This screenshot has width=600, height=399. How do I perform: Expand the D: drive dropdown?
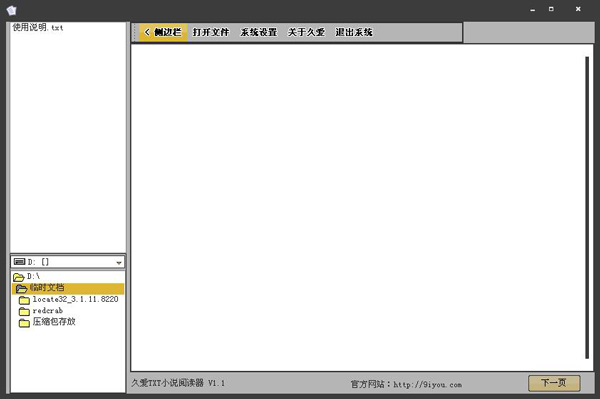click(119, 262)
